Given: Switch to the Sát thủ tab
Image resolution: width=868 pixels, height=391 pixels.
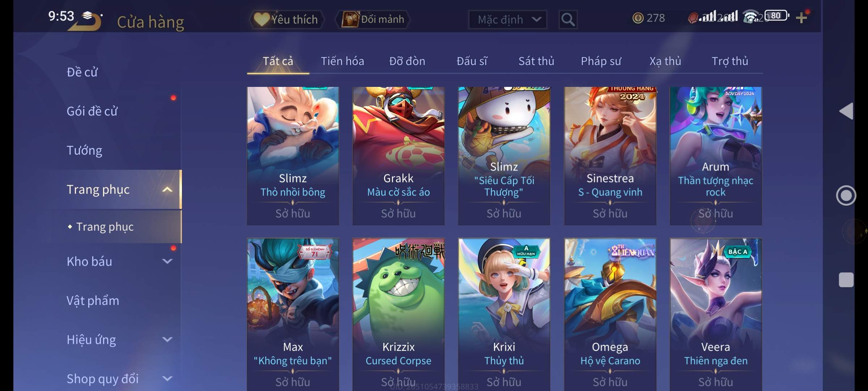Looking at the screenshot, I should pos(536,61).
